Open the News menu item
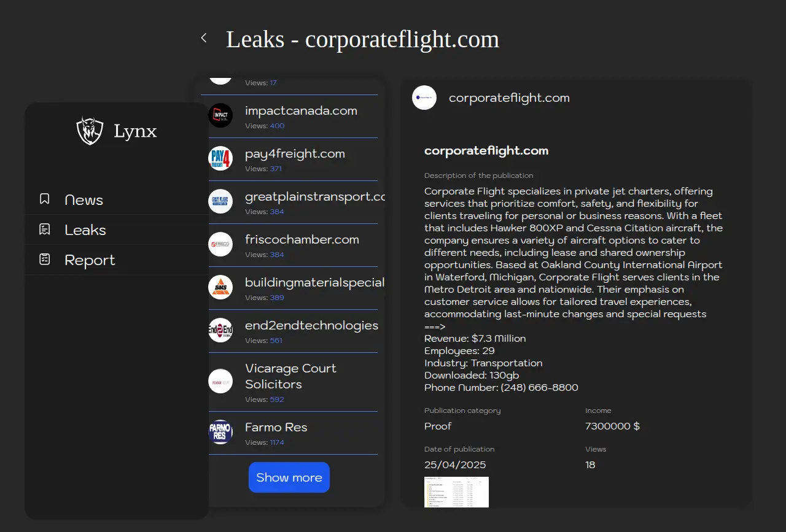786x532 pixels. (x=84, y=200)
